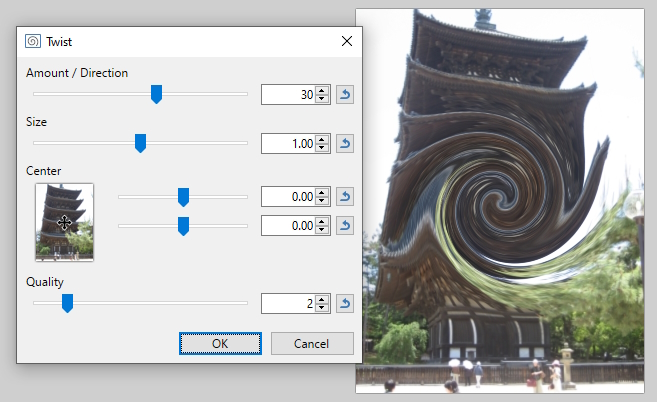This screenshot has width=657, height=402.
Task: Cancel the Twist dialog
Action: (x=312, y=344)
